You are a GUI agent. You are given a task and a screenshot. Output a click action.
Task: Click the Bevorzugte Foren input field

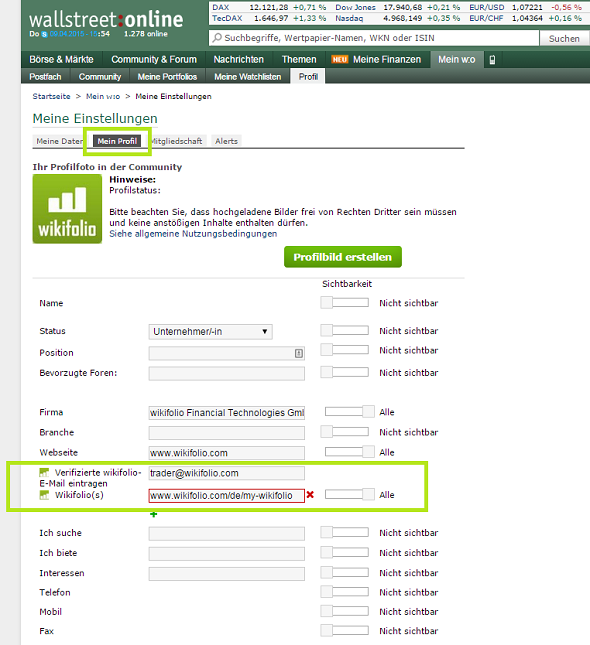(x=227, y=374)
